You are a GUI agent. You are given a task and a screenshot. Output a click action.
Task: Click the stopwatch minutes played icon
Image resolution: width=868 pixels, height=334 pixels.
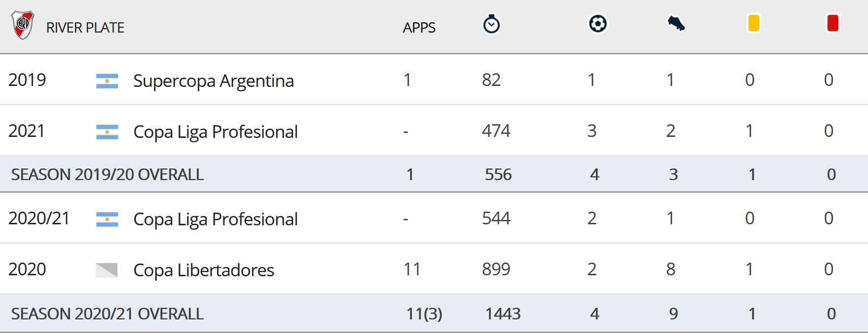click(492, 24)
